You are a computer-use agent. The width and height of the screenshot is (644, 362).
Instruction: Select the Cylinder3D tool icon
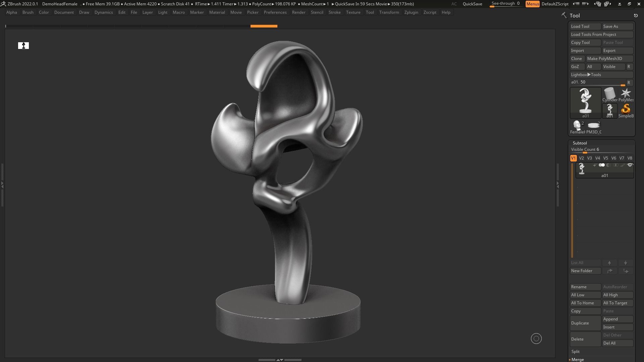click(x=609, y=95)
